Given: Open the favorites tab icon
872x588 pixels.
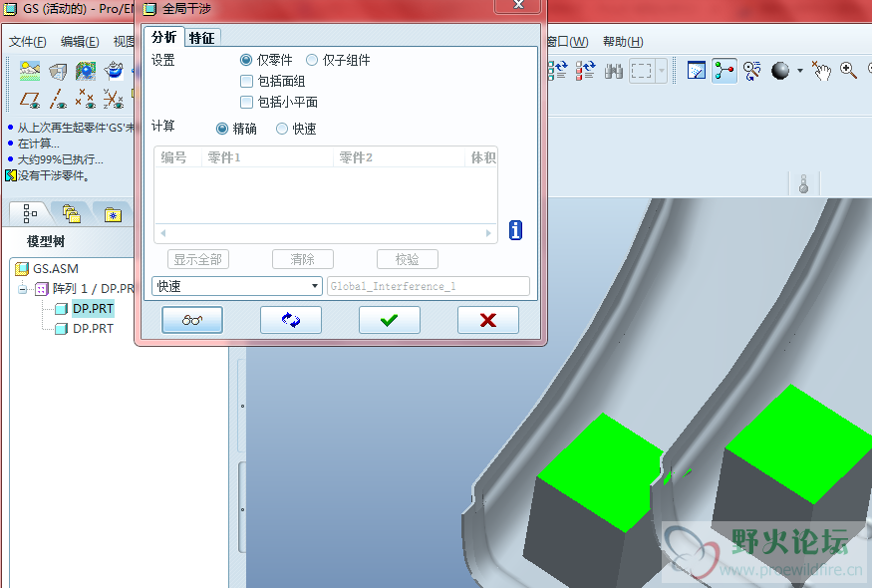Looking at the screenshot, I should (x=113, y=214).
